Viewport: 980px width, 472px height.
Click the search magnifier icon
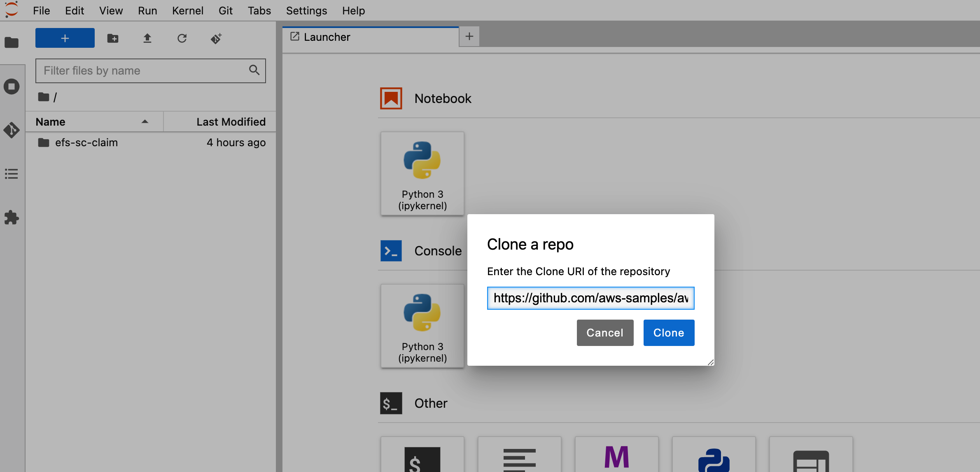[254, 70]
